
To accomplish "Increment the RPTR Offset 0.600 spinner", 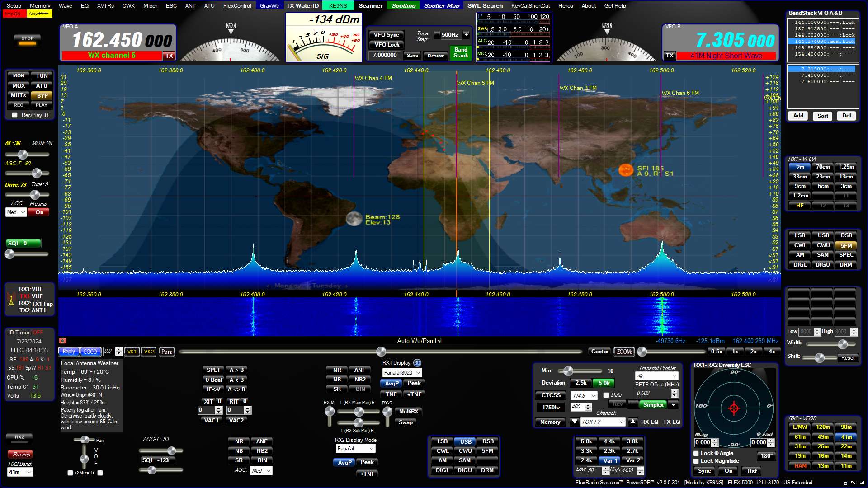I will click(x=675, y=391).
